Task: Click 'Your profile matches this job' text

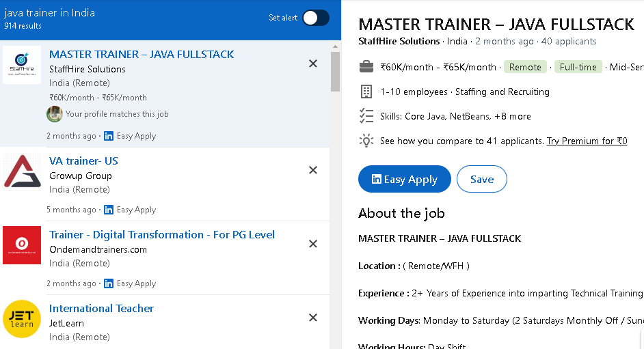Action: click(117, 114)
